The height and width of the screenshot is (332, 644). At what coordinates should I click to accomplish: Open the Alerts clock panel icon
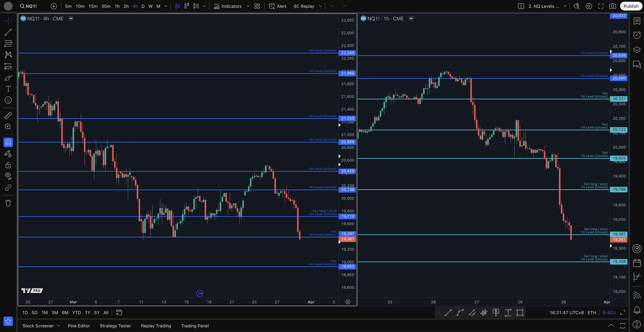coord(637,35)
